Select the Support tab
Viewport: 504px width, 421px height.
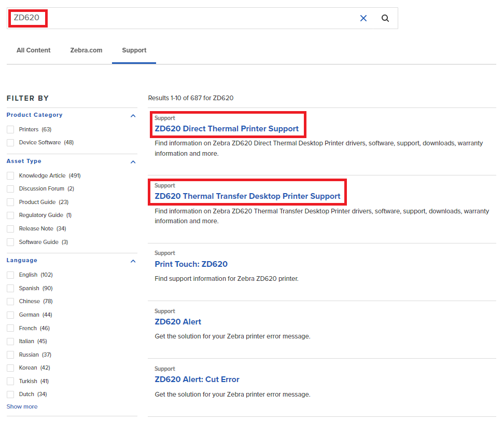click(134, 50)
